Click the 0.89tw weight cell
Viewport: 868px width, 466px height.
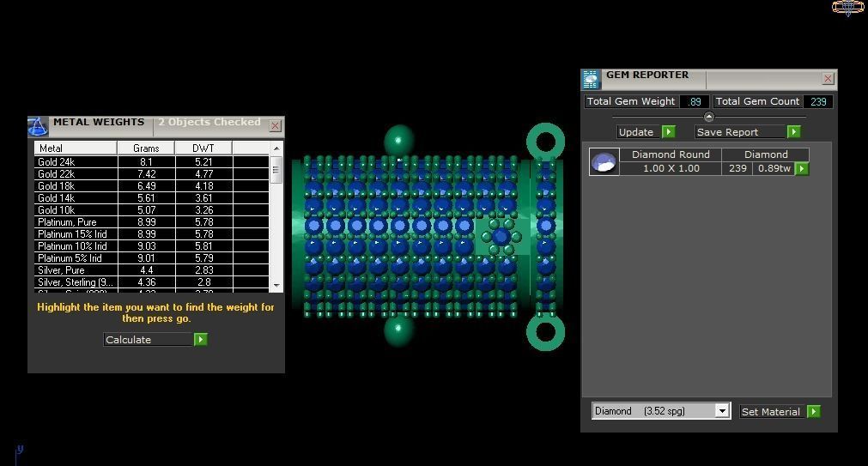[x=774, y=168]
